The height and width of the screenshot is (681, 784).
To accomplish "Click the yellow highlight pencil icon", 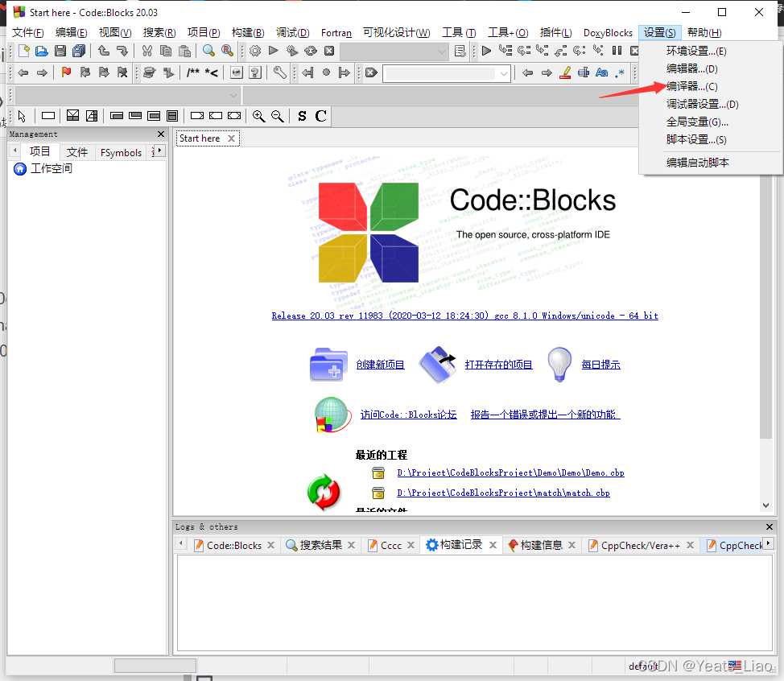I will 565,72.
